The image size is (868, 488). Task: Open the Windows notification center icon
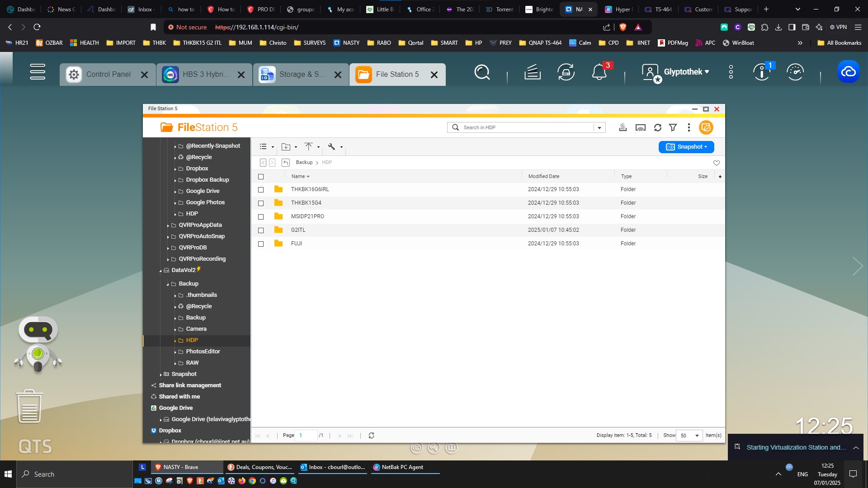[853, 474]
